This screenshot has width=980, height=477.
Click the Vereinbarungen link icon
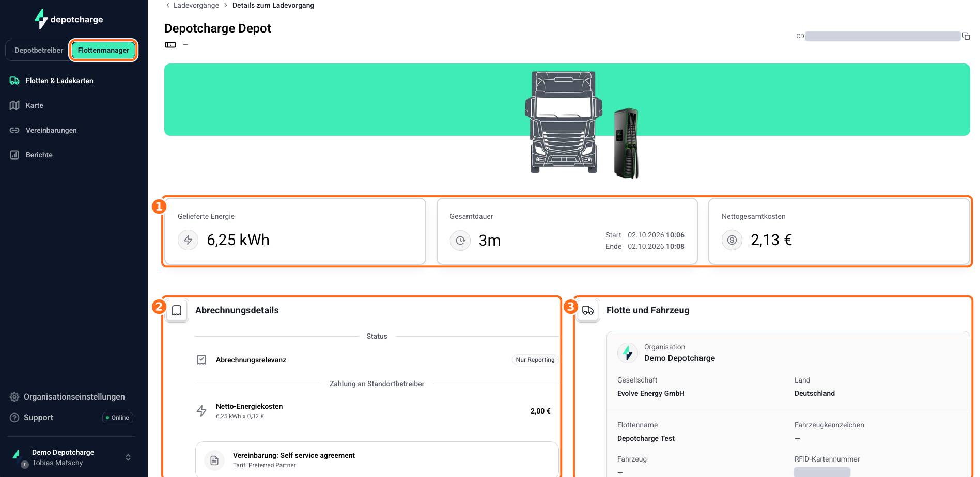[x=14, y=130]
